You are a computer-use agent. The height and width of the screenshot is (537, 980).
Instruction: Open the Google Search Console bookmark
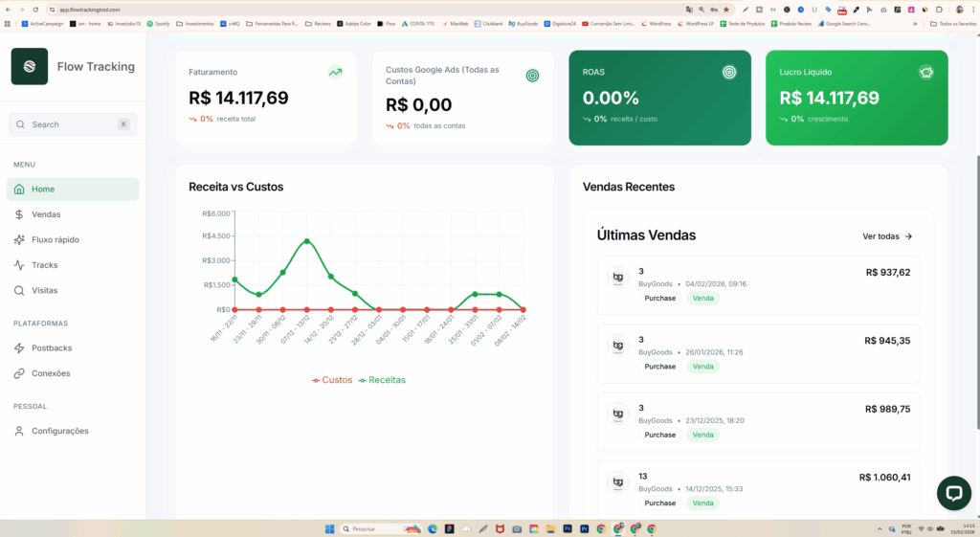tap(844, 24)
